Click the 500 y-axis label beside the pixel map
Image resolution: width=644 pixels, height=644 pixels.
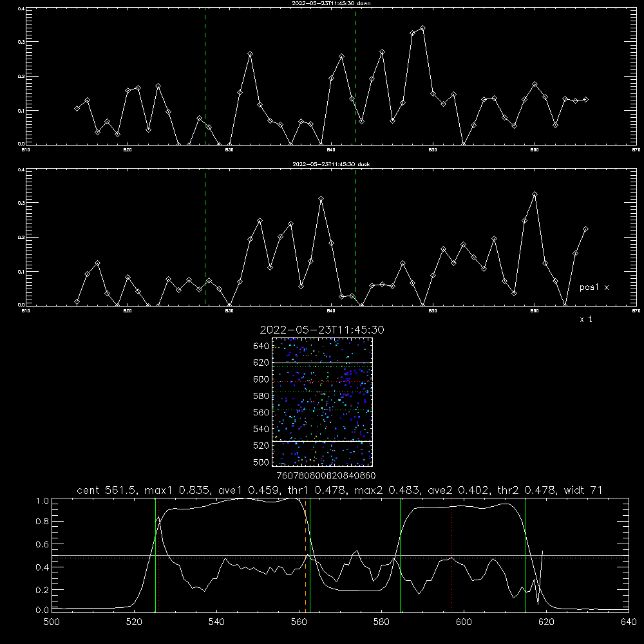tap(261, 462)
